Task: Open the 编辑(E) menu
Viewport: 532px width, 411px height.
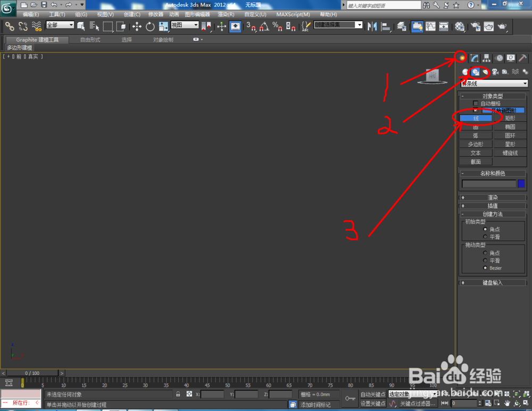Action: point(31,14)
